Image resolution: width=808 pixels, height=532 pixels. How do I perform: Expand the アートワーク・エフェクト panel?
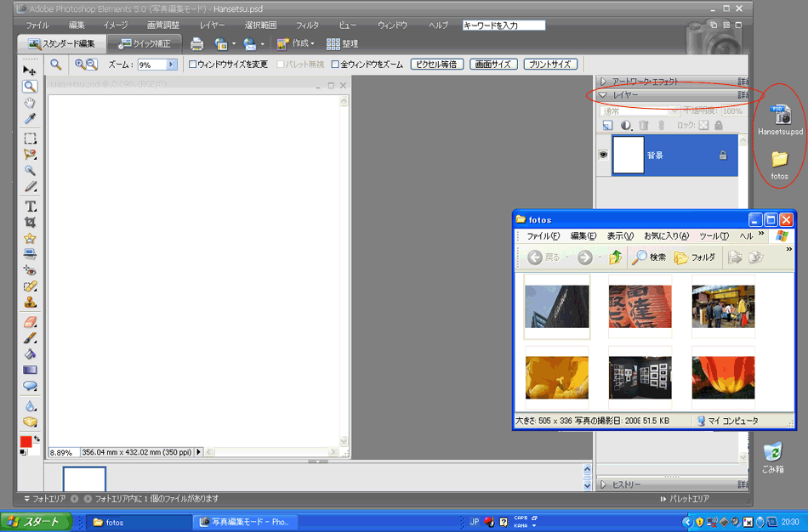pyautogui.click(x=604, y=82)
